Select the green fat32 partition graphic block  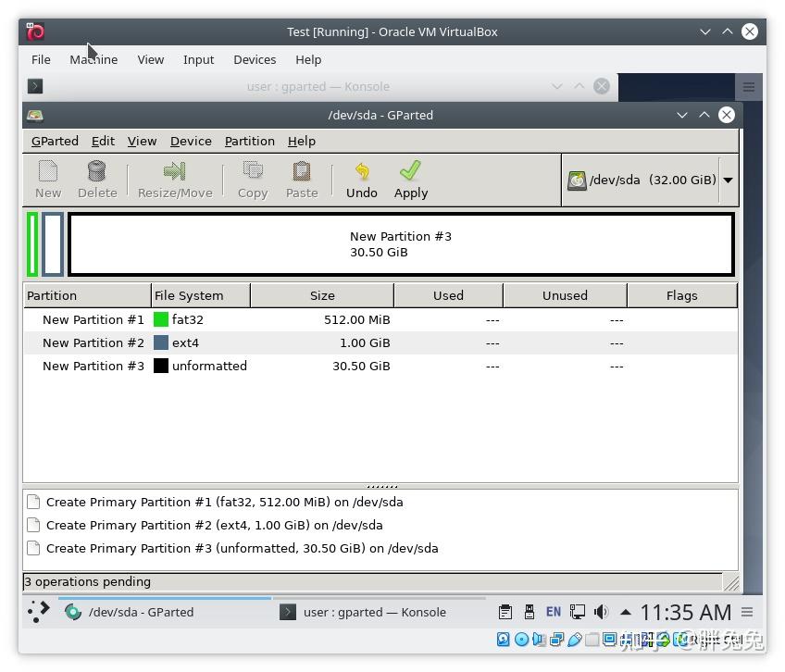(32, 244)
